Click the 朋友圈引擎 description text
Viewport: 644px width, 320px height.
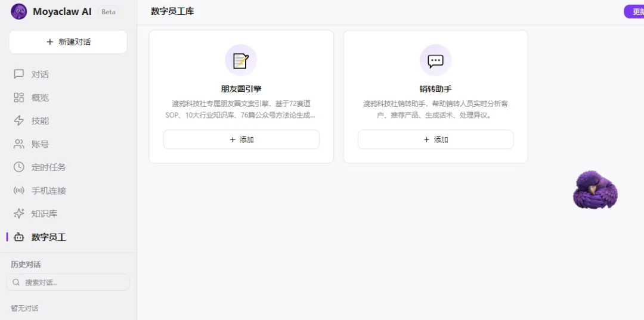[241, 110]
